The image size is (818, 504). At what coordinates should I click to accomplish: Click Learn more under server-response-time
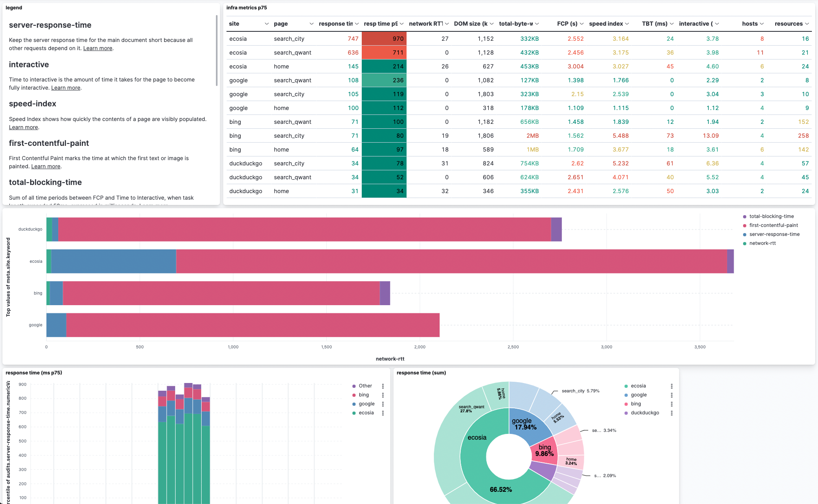[x=98, y=48]
